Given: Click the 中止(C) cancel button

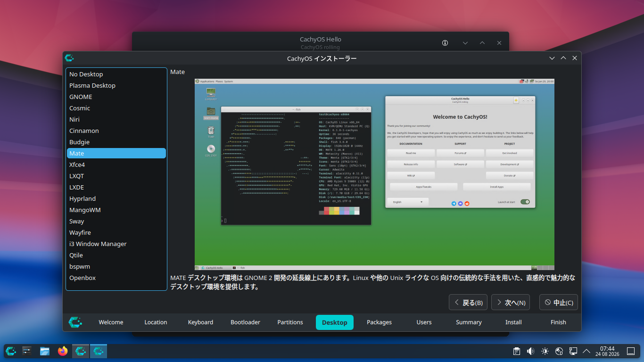Looking at the screenshot, I should click(559, 303).
